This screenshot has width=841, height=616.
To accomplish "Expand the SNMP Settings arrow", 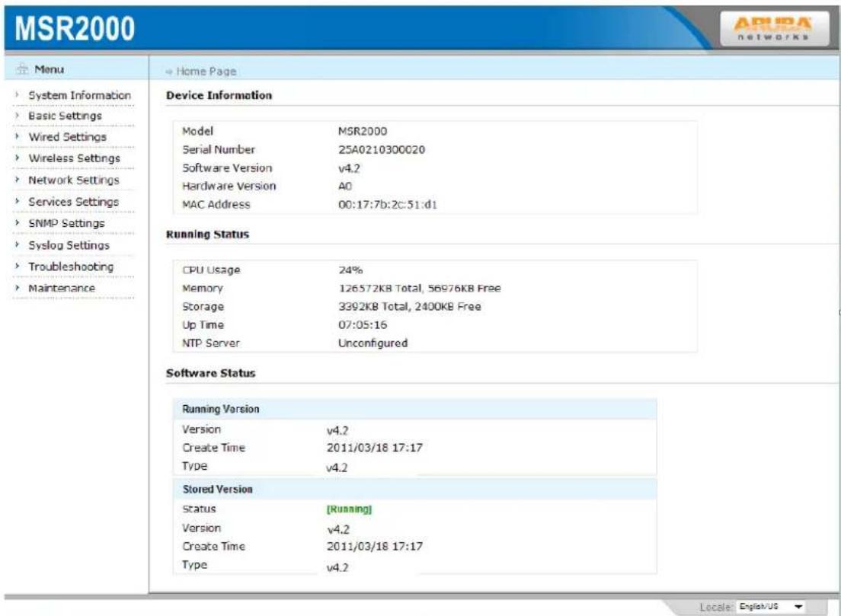I will pos(18,222).
